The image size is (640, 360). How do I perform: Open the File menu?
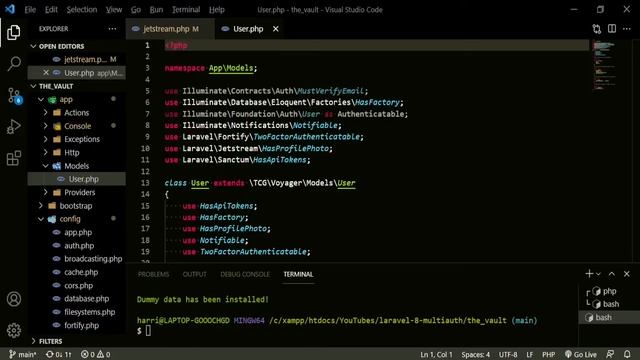click(x=30, y=9)
